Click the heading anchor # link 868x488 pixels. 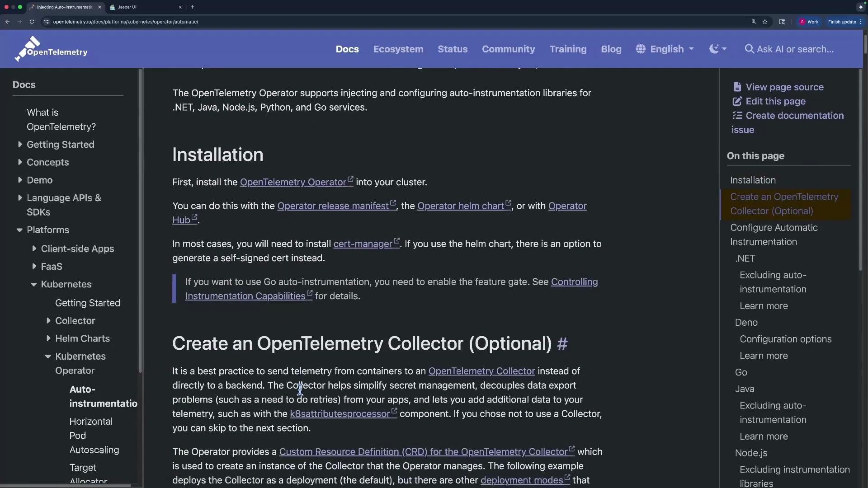562,343
